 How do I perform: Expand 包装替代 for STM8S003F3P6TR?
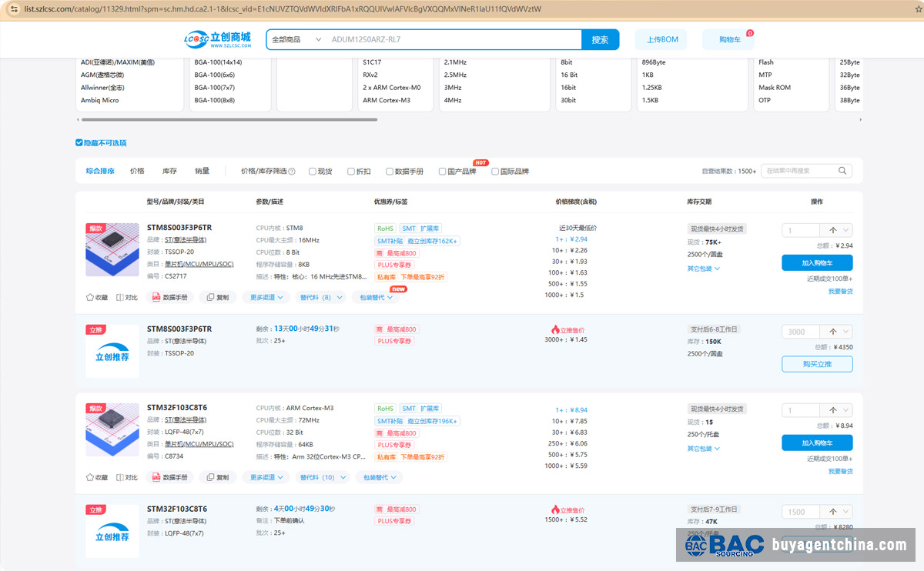pyautogui.click(x=377, y=297)
